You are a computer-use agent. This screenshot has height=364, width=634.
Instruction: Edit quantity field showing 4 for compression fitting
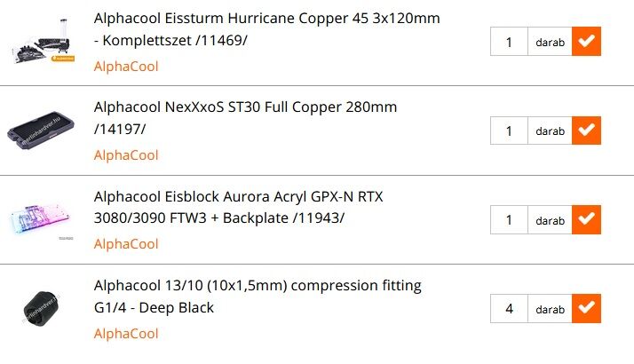click(509, 309)
